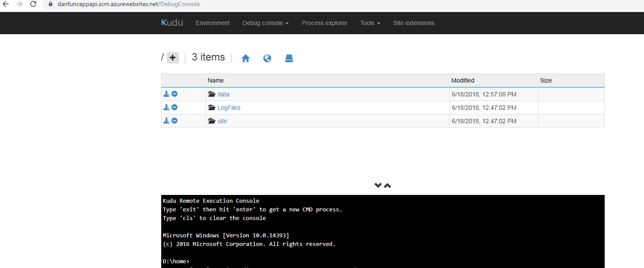Open the Tools dropdown menu
644x268 pixels.
pos(370,23)
